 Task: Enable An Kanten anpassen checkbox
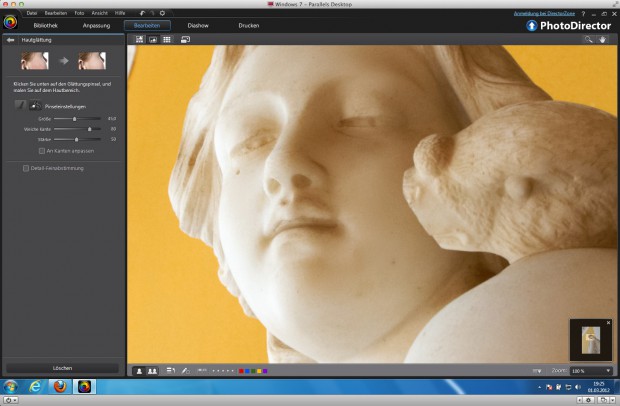[x=42, y=151]
